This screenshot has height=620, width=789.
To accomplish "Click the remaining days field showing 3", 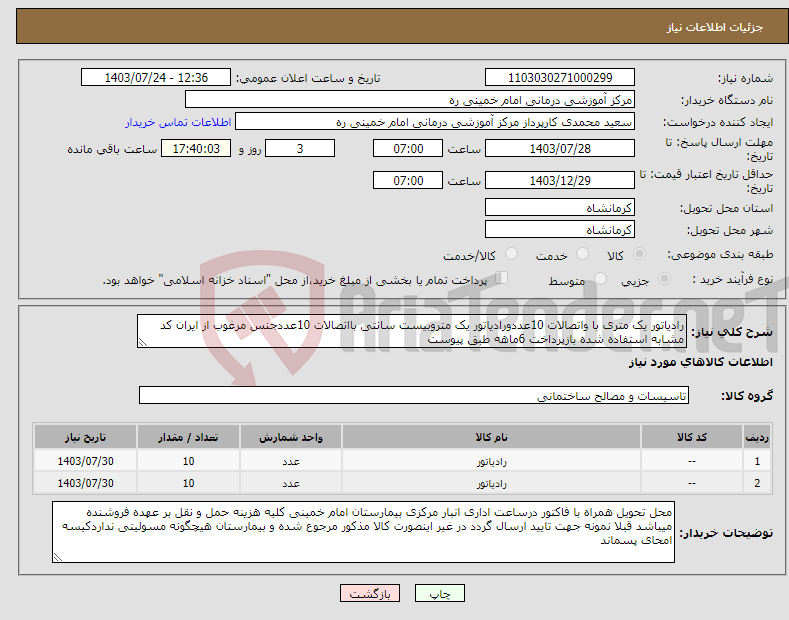I will (300, 148).
